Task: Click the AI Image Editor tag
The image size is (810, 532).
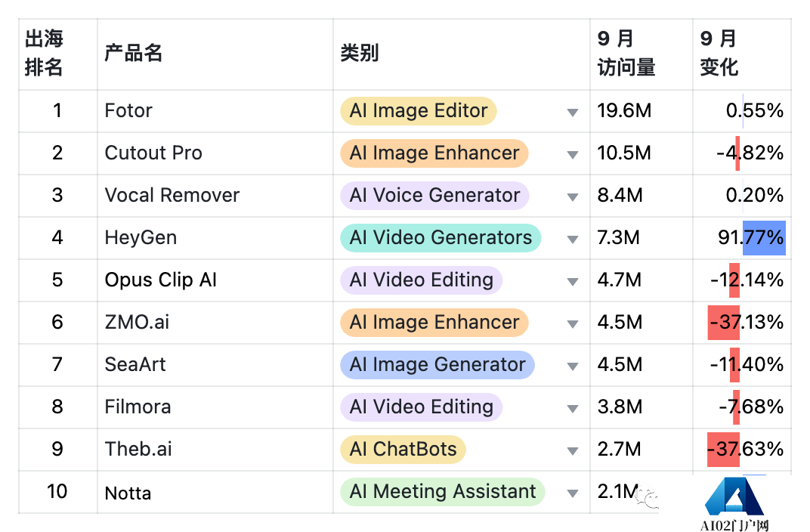Action: coord(419,110)
